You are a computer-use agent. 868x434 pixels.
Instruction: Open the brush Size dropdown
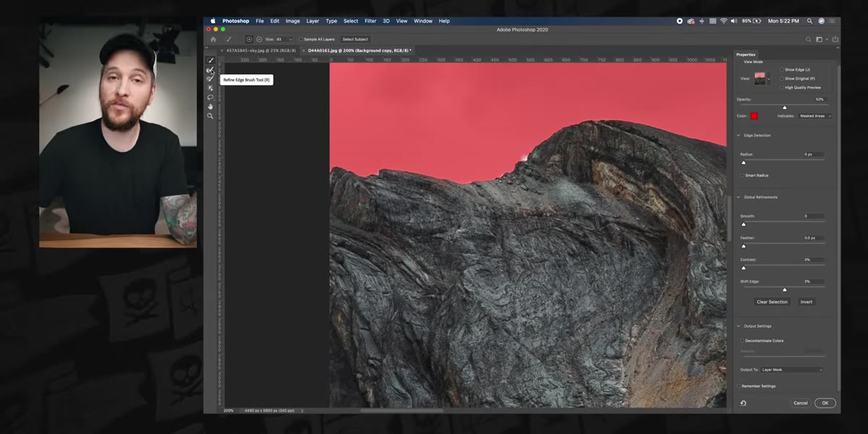point(290,39)
